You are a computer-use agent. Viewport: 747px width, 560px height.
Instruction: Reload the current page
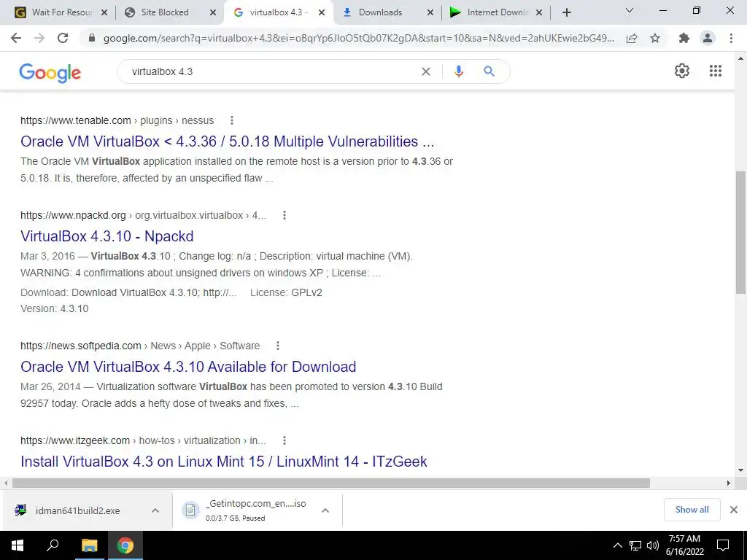[x=63, y=38]
